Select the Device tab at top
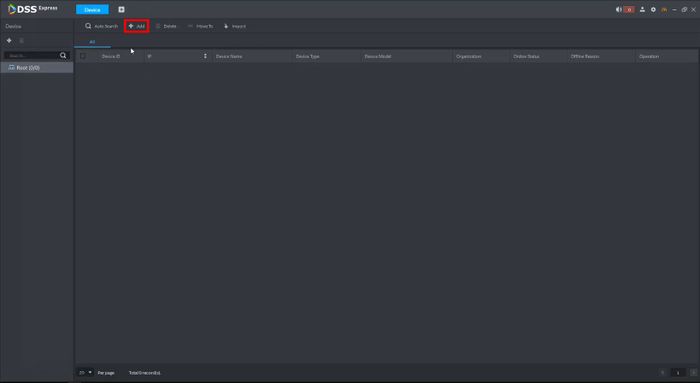 pyautogui.click(x=92, y=9)
